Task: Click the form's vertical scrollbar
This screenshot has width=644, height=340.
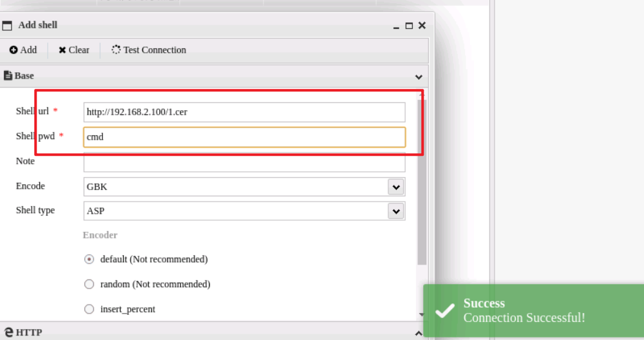Action: coord(422,193)
